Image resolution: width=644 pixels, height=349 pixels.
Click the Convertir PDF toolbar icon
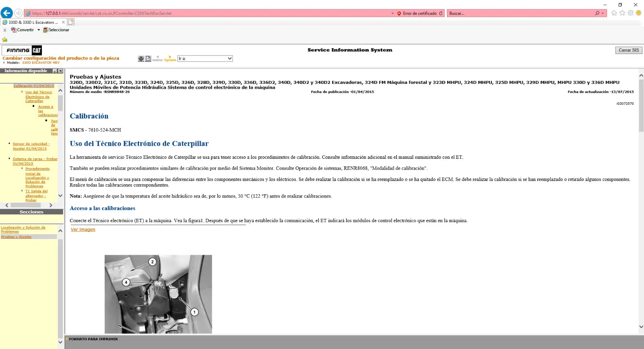(14, 30)
